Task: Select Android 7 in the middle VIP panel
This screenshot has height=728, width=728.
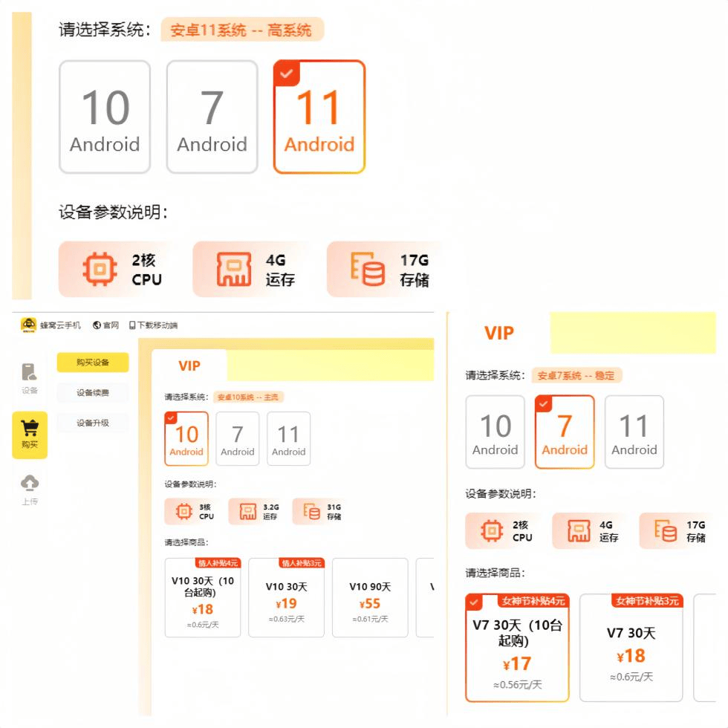Action: [237, 438]
